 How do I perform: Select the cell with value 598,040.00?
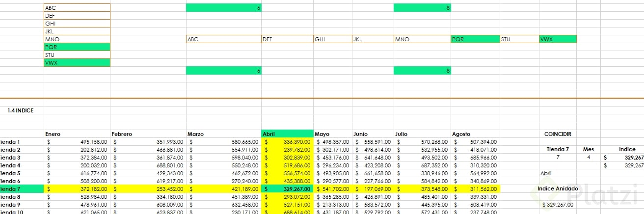coord(223,158)
